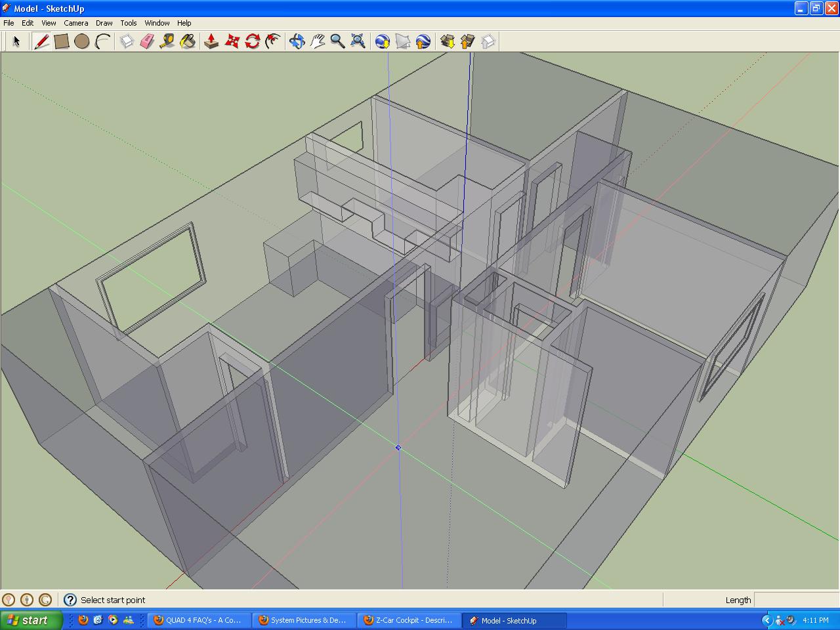840x630 pixels.
Task: Activate the Circle drawing tool
Action: pos(82,41)
